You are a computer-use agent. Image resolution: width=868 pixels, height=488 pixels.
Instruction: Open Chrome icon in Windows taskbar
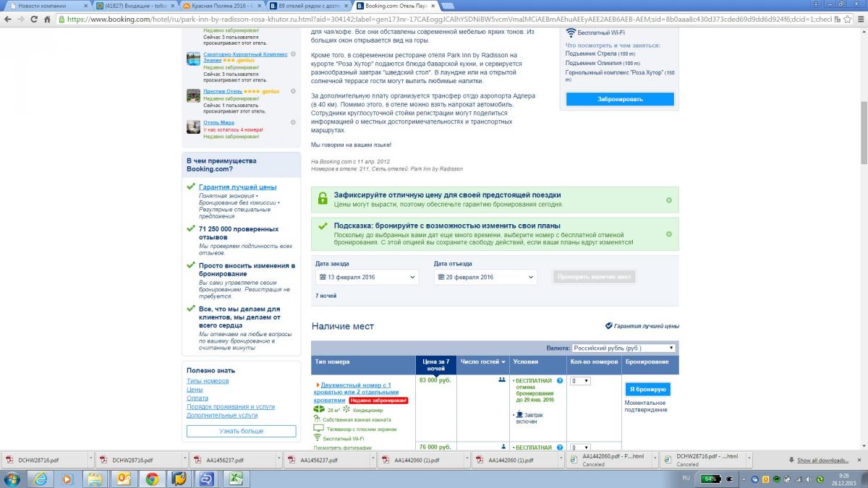[x=152, y=479]
